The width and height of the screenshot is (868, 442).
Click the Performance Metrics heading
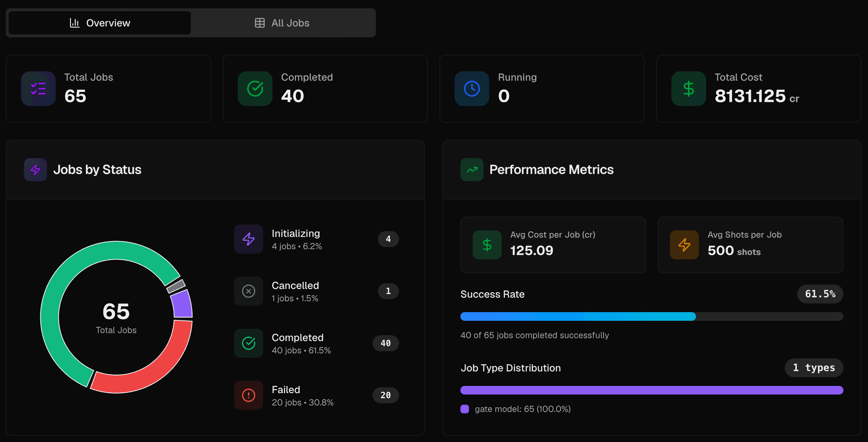(552, 170)
